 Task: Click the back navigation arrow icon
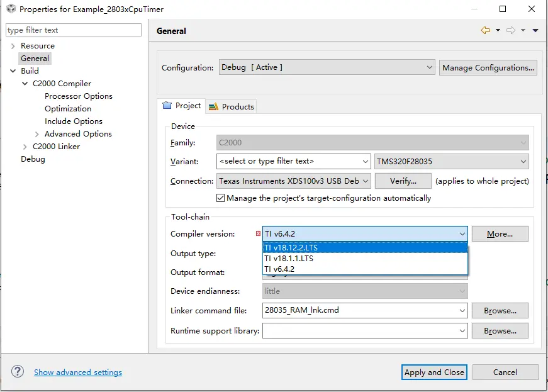[x=485, y=30]
